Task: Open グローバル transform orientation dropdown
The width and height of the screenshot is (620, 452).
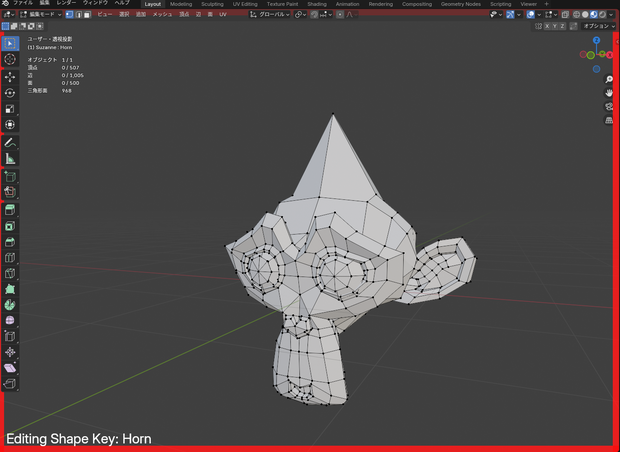Action: tap(270, 15)
